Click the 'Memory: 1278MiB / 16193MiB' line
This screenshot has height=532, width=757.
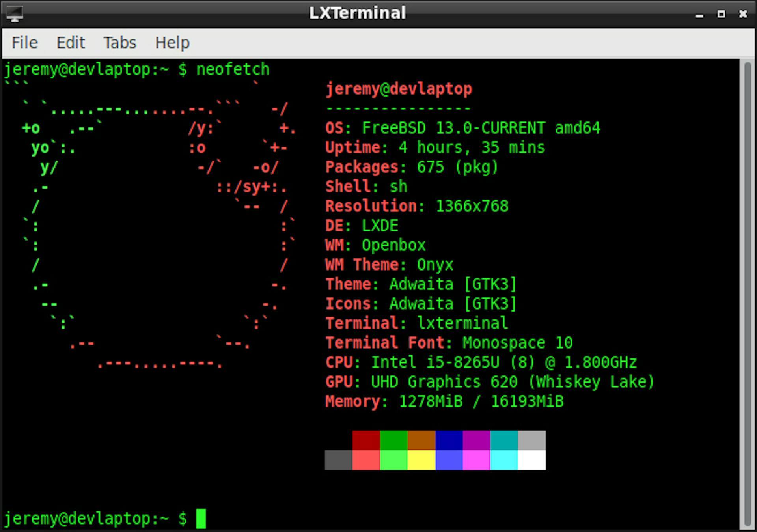444,401
